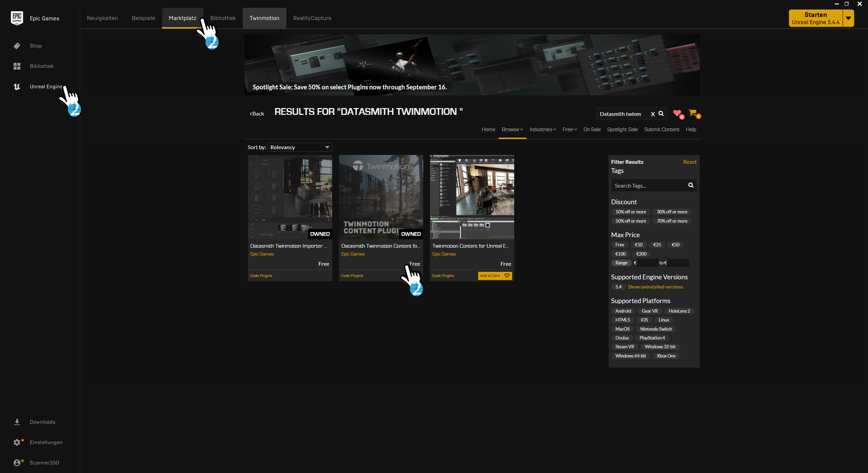Click the Epic Games logo icon
The width and height of the screenshot is (868, 473).
[17, 18]
